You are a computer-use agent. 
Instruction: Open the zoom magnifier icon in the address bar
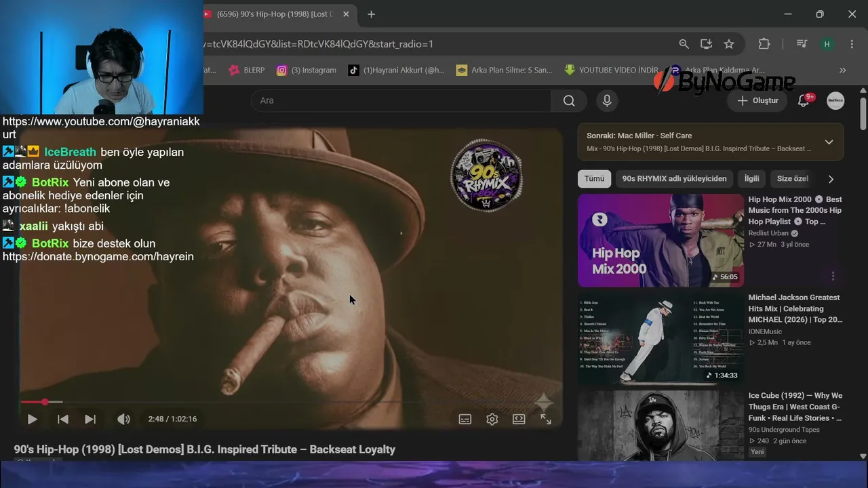click(684, 44)
